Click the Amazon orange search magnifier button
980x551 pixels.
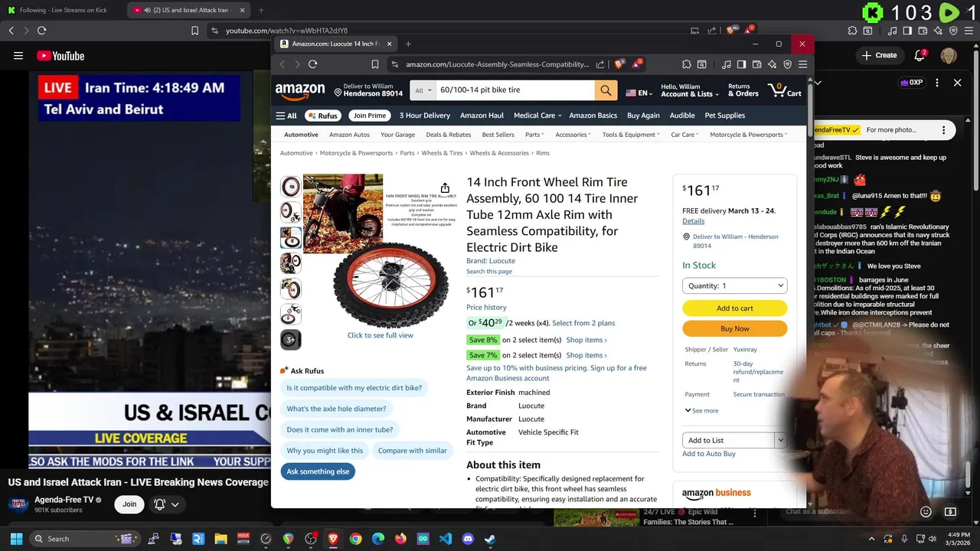[606, 90]
